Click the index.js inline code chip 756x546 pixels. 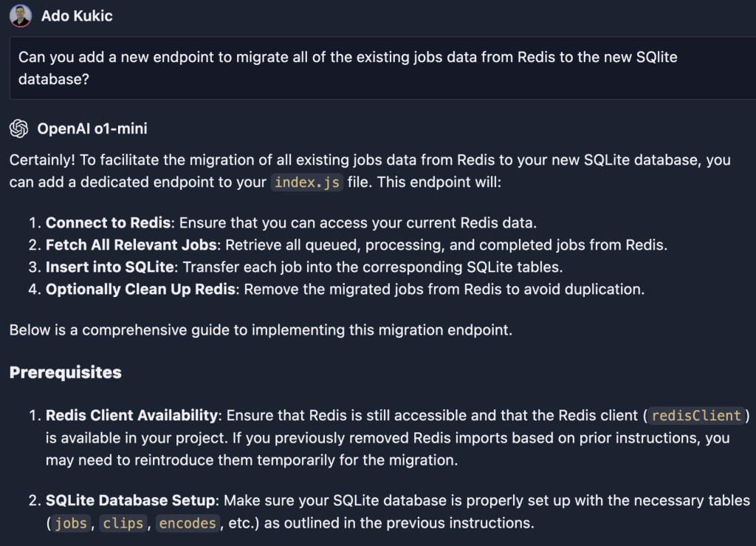[x=307, y=182]
